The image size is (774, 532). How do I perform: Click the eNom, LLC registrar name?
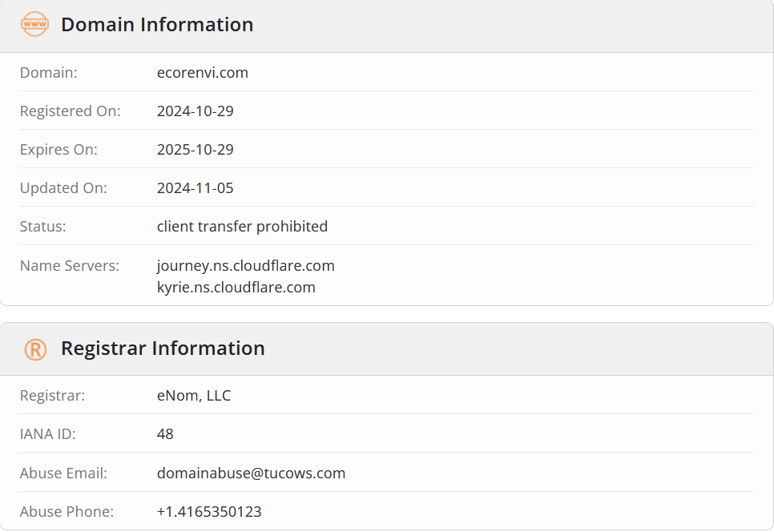[194, 396]
